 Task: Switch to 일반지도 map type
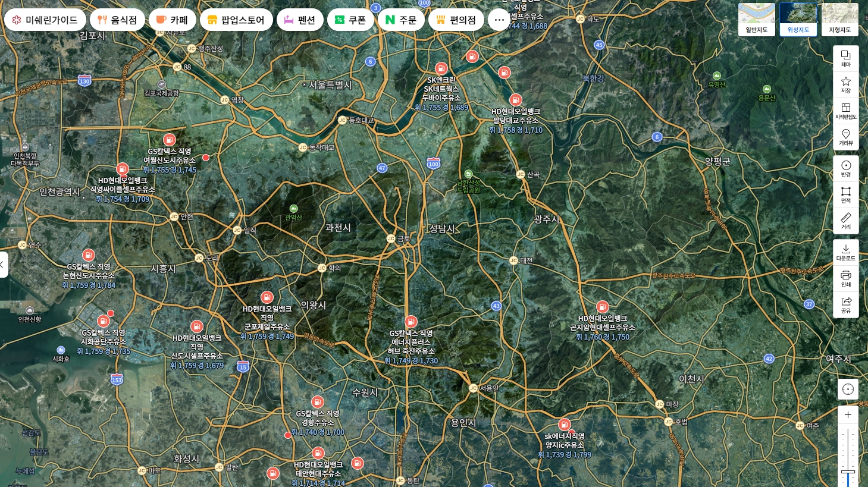pyautogui.click(x=757, y=19)
